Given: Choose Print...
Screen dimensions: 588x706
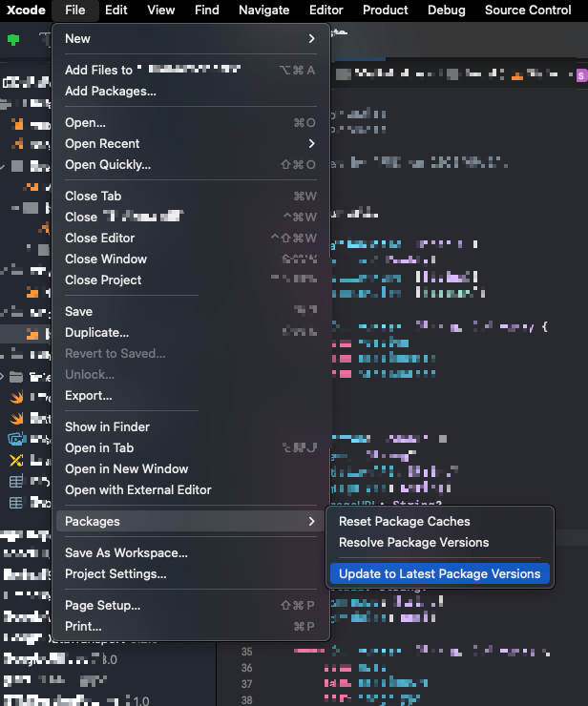Looking at the screenshot, I should (191, 626).
